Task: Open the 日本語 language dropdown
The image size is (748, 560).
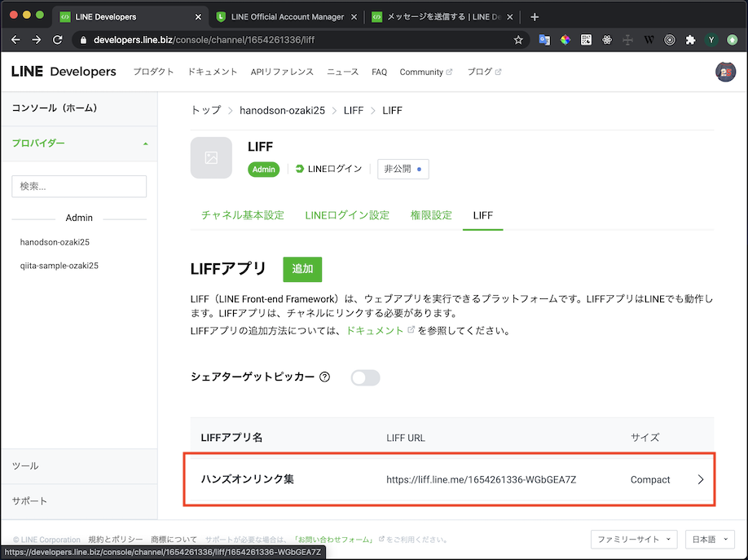Action: pos(710,540)
